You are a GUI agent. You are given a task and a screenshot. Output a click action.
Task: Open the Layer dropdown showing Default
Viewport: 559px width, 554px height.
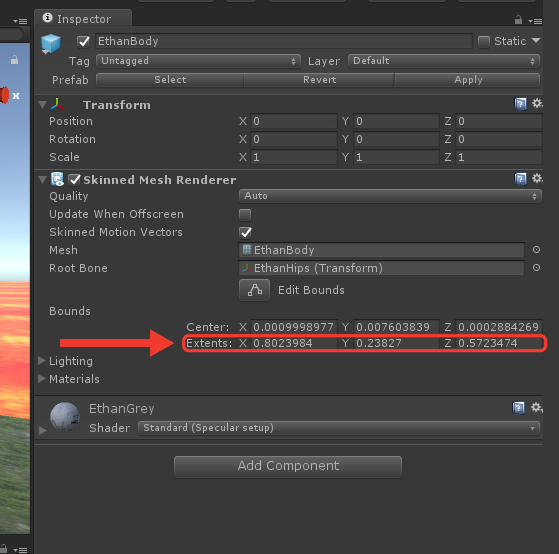point(444,61)
